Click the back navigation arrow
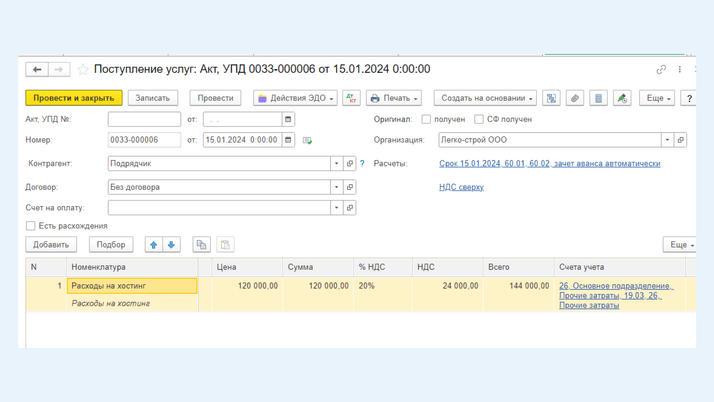The image size is (714, 402). click(x=37, y=70)
